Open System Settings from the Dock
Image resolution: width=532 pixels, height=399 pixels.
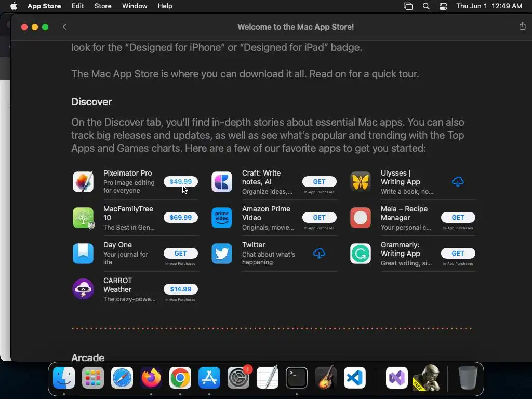238,378
